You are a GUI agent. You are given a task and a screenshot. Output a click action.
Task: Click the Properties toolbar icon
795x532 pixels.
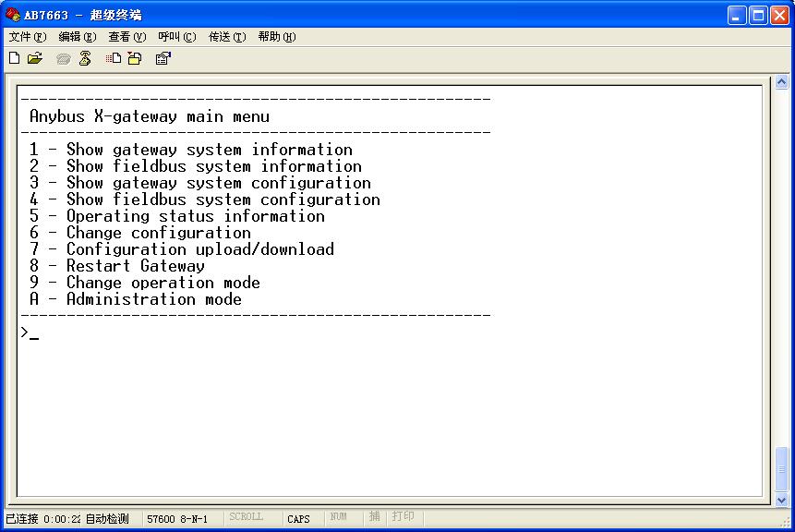163,59
